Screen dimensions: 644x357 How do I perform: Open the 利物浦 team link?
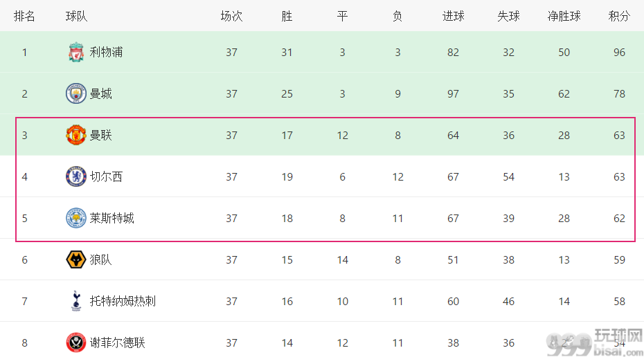[x=107, y=52]
